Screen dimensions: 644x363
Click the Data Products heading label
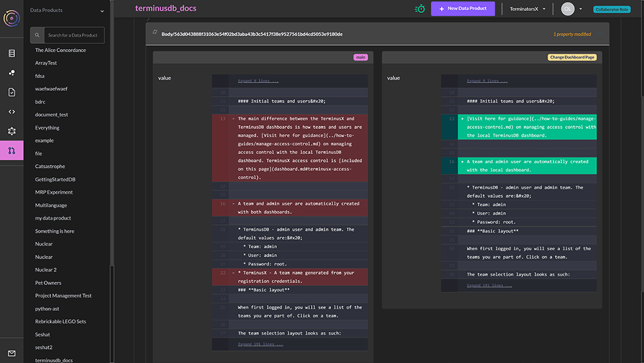point(46,10)
